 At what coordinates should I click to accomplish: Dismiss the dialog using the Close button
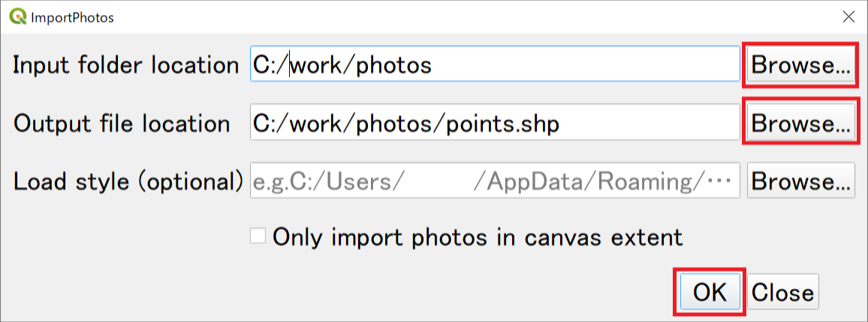[782, 292]
